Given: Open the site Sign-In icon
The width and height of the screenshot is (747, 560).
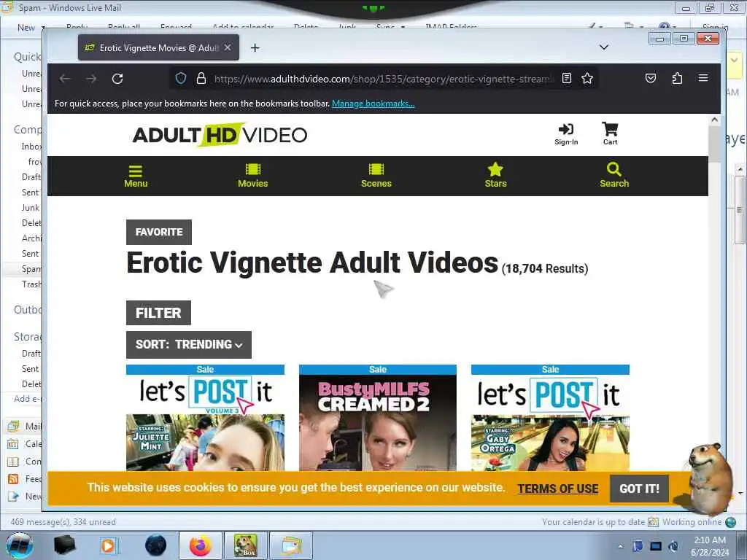Looking at the screenshot, I should [x=566, y=134].
